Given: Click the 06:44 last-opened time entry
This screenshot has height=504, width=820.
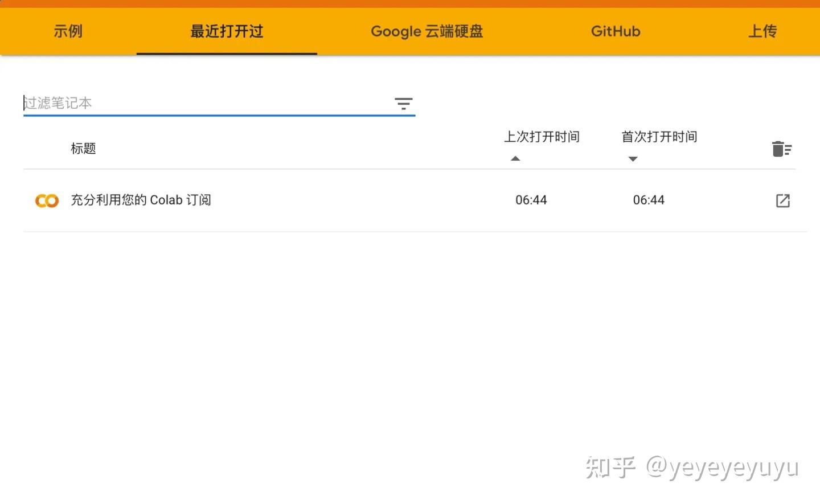Looking at the screenshot, I should (x=531, y=200).
